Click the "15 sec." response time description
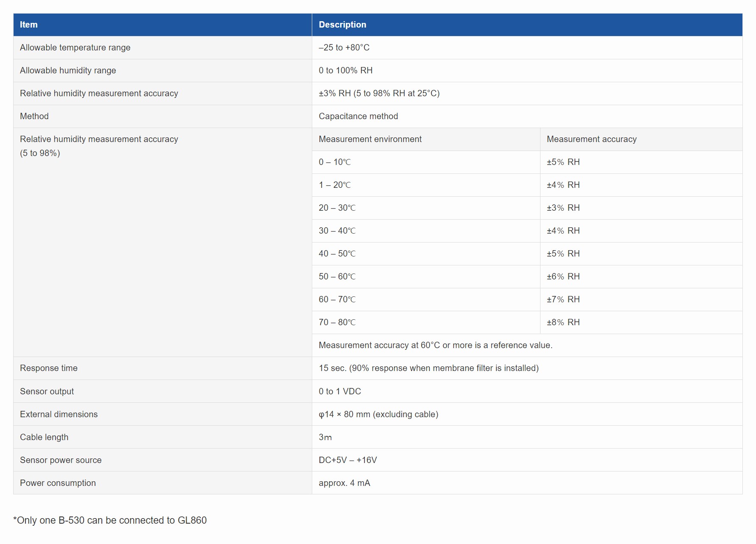The height and width of the screenshot is (544, 756). (428, 368)
